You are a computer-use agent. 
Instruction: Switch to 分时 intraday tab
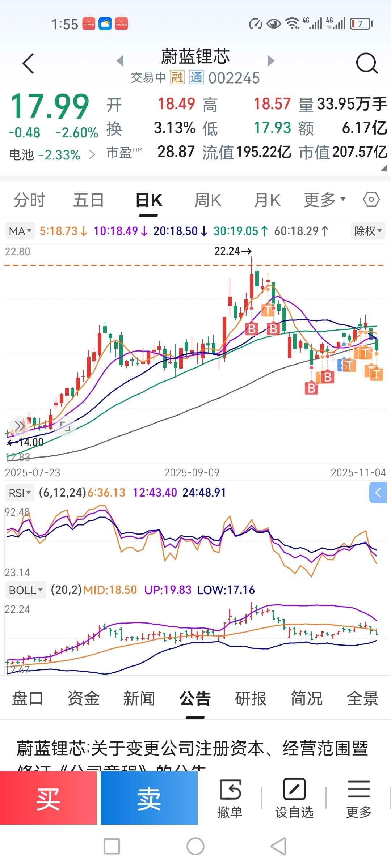click(x=30, y=200)
